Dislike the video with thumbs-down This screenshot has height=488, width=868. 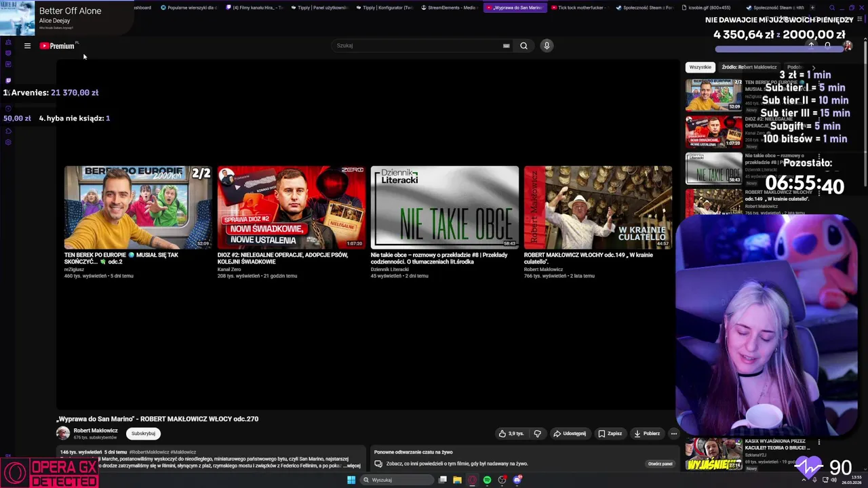pos(538,434)
